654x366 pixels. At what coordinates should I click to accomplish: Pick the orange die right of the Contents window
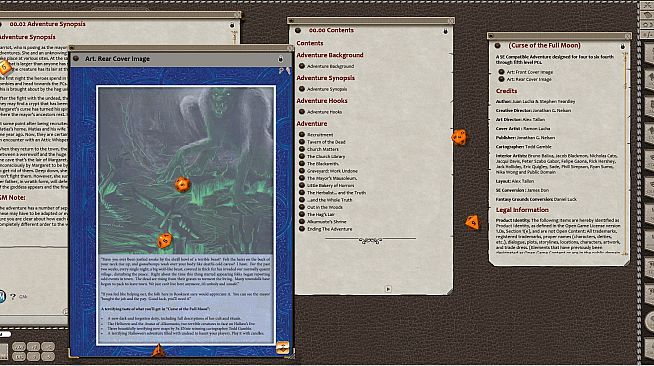[459, 137]
